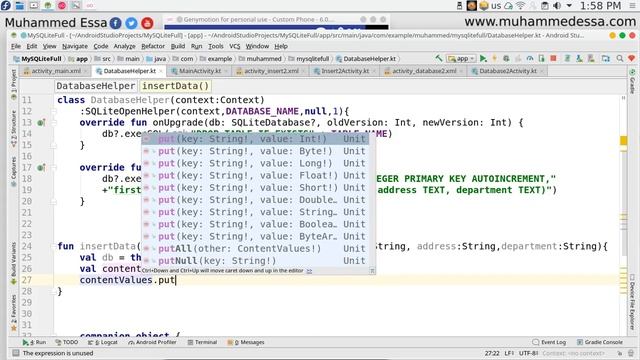Viewport: 640px width, 360px height.
Task: Open the File menu
Action: pyautogui.click(x=16, y=46)
